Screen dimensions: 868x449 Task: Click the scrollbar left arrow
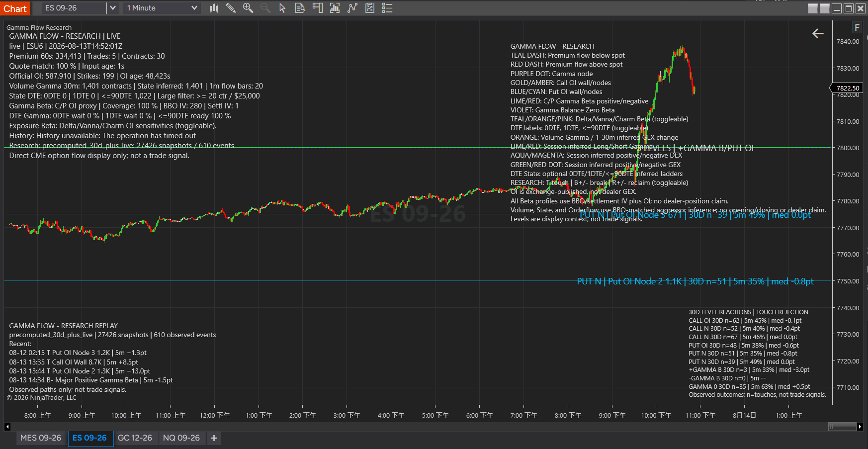7,427
